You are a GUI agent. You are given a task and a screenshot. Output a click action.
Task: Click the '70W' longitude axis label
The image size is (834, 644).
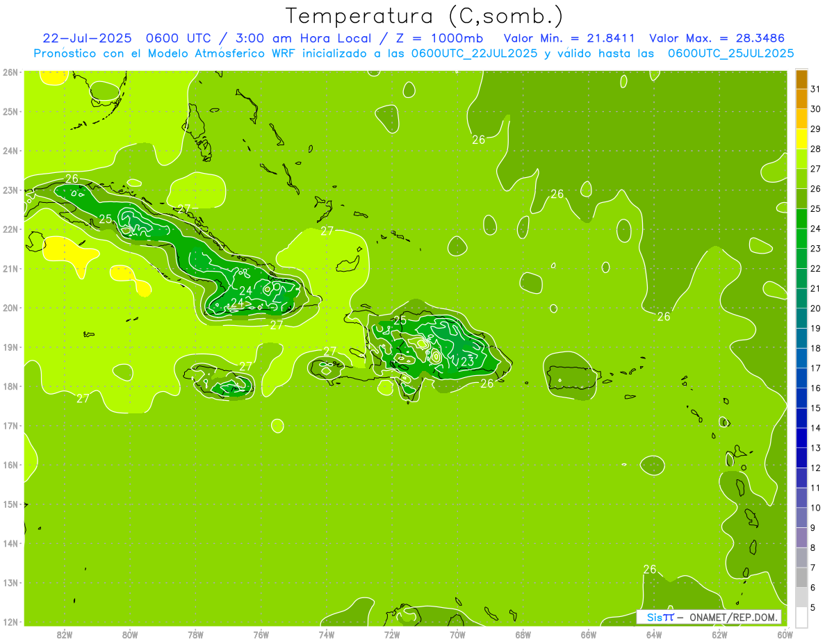(x=457, y=634)
